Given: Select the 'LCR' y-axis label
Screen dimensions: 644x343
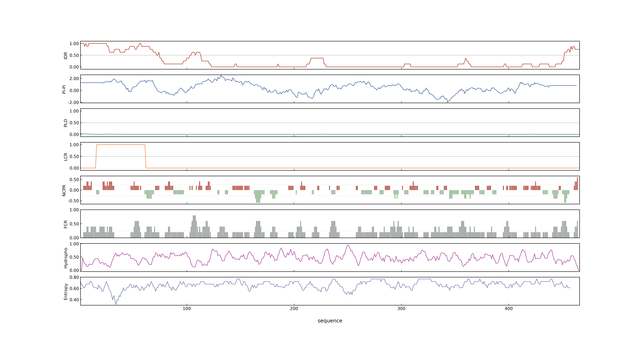Looking at the screenshot, I should coord(66,157).
